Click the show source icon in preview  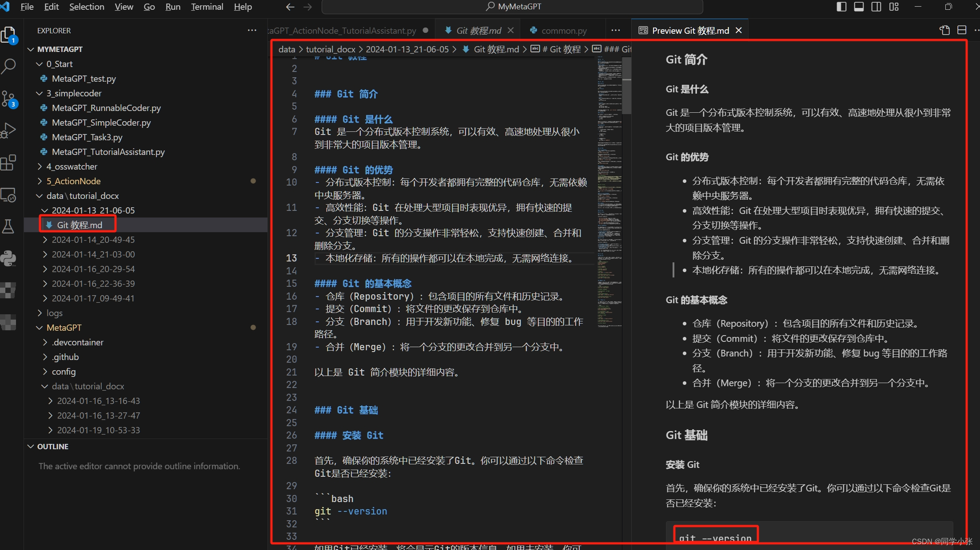(944, 30)
